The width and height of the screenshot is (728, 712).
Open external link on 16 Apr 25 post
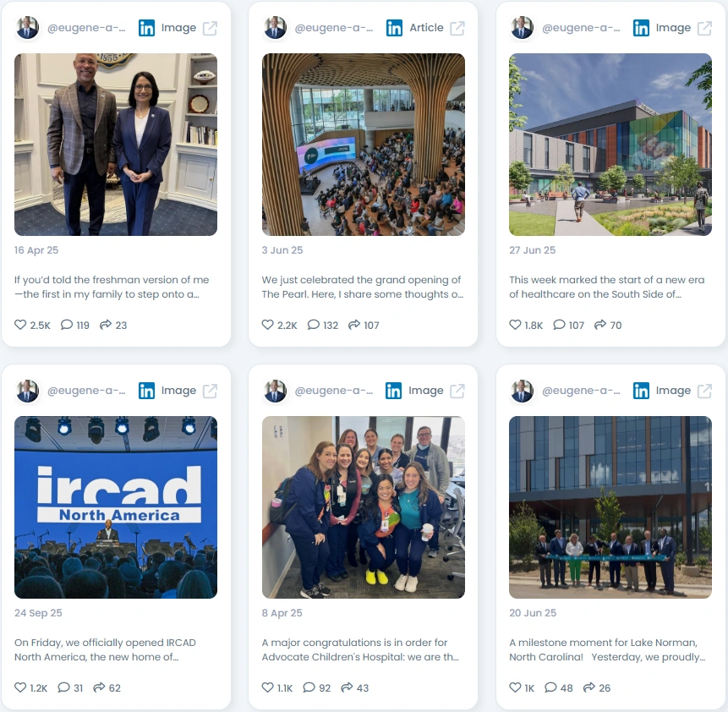click(x=210, y=29)
